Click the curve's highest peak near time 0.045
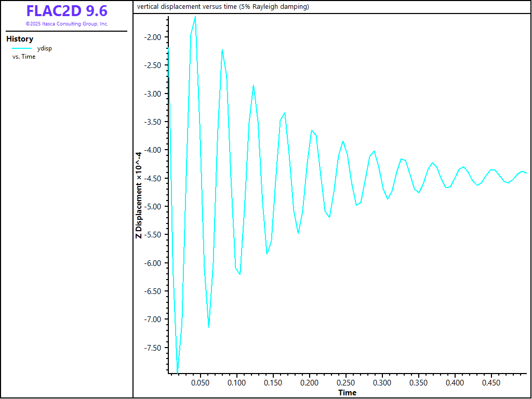Image resolution: width=532 pixels, height=399 pixels. coord(195,17)
